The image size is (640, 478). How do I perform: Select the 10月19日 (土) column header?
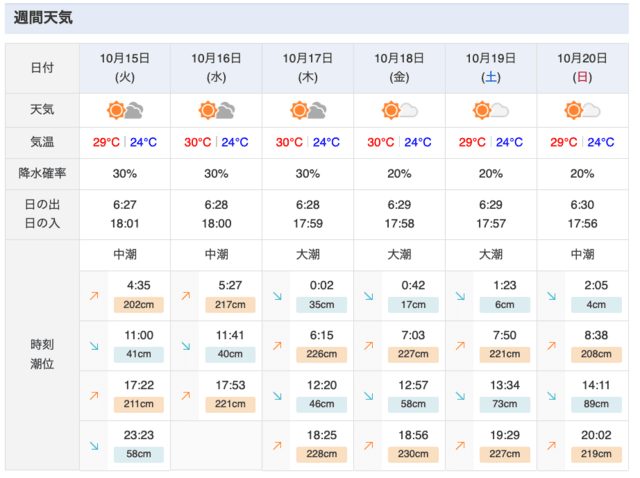pyautogui.click(x=491, y=68)
